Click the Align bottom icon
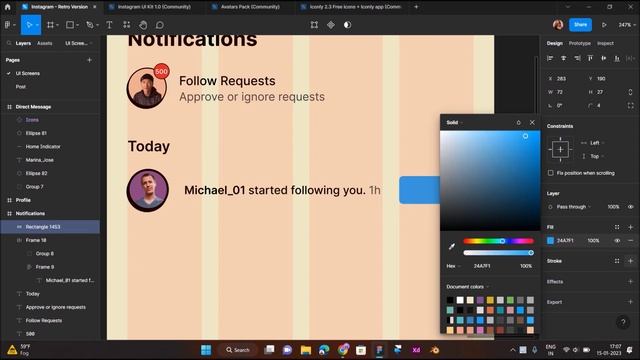 617,58
